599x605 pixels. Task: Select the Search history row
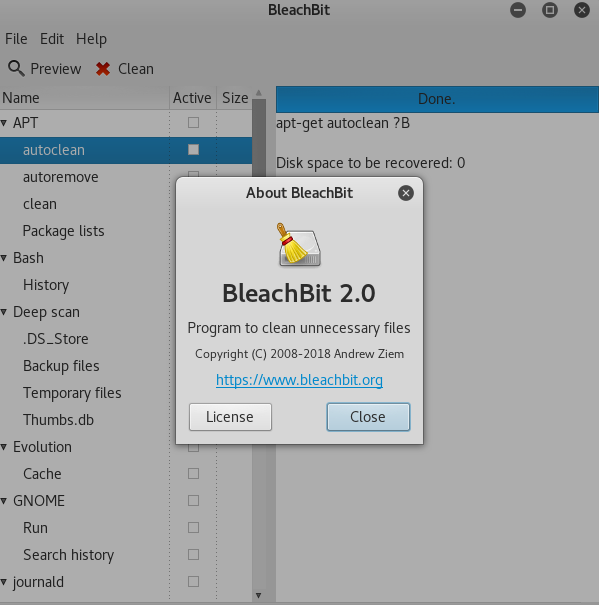(68, 555)
